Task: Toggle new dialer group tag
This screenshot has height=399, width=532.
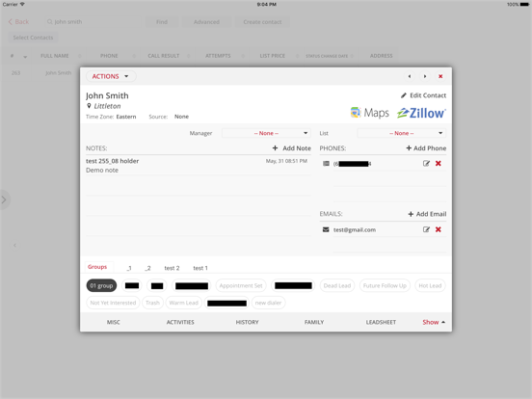Action: point(268,303)
